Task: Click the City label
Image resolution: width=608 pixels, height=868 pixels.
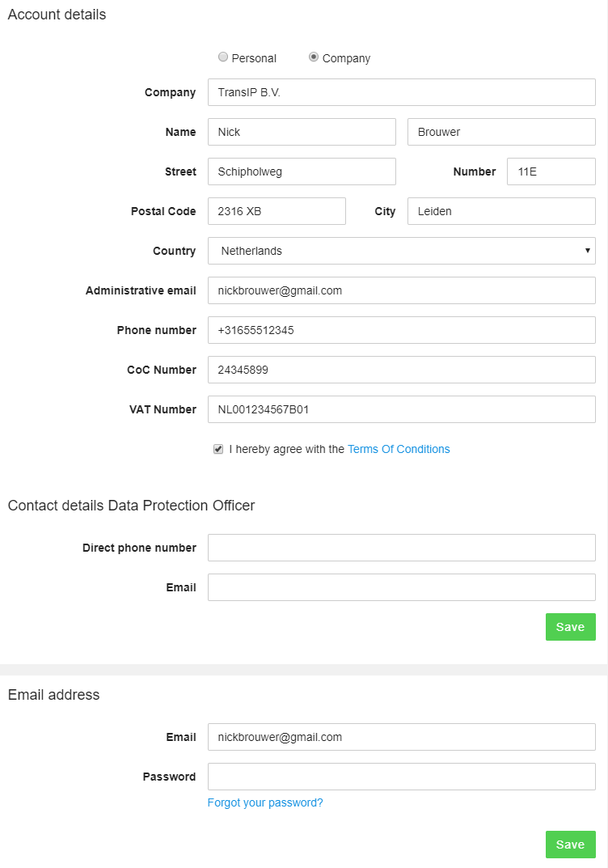Action: point(385,211)
